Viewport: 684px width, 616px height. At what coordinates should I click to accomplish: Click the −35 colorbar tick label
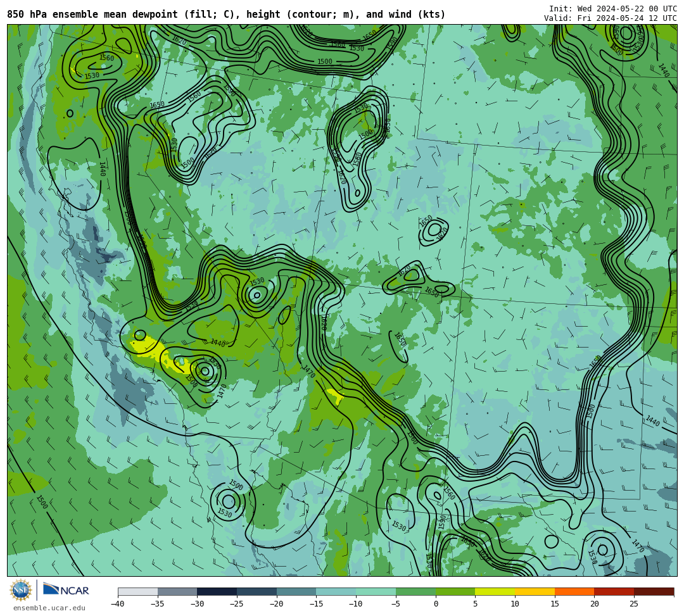tap(158, 604)
